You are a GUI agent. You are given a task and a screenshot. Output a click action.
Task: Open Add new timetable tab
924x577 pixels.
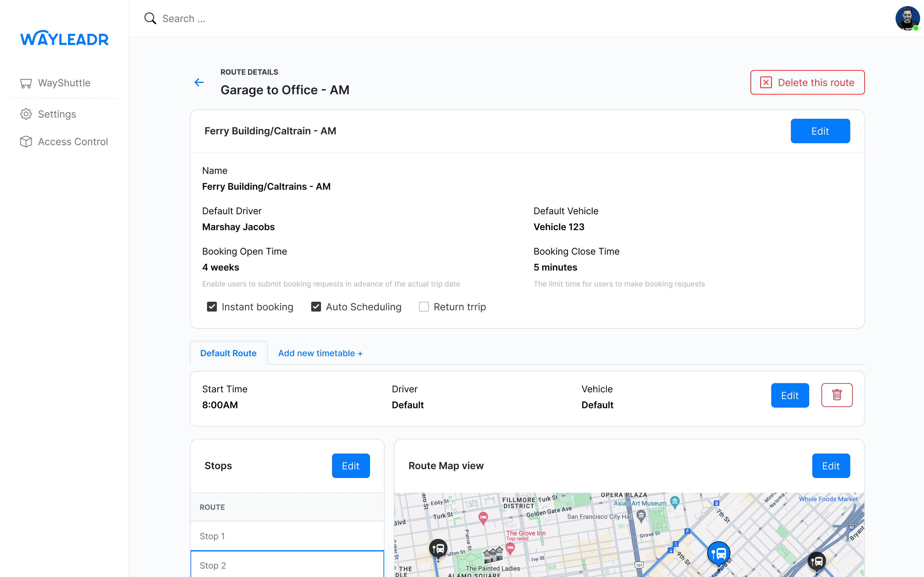click(320, 353)
